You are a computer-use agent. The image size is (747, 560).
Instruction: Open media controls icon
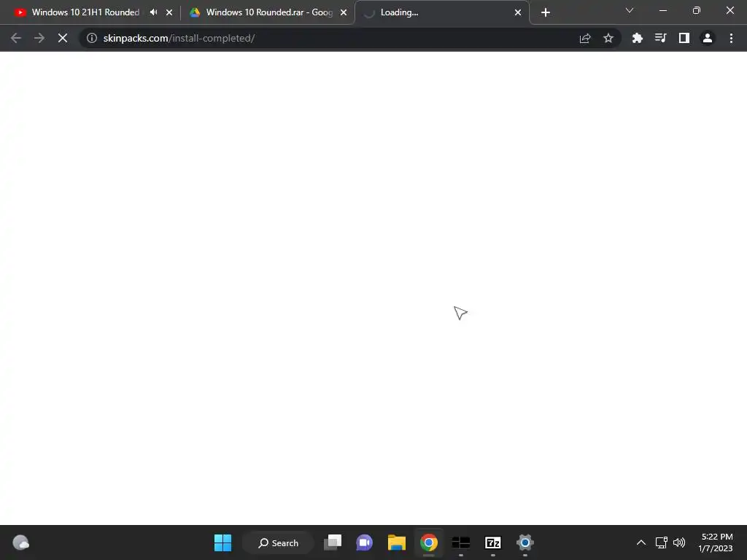coord(660,38)
